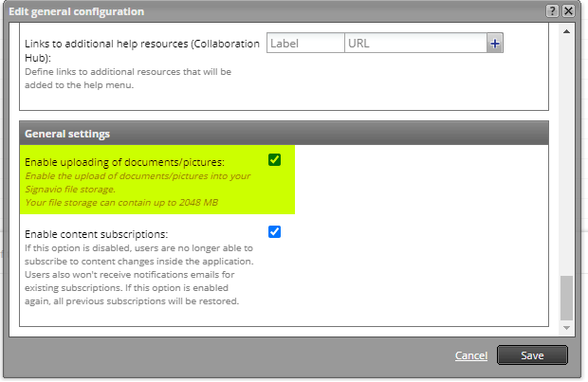The height and width of the screenshot is (382, 588).
Task: Click the General settings section header
Action: (284, 134)
